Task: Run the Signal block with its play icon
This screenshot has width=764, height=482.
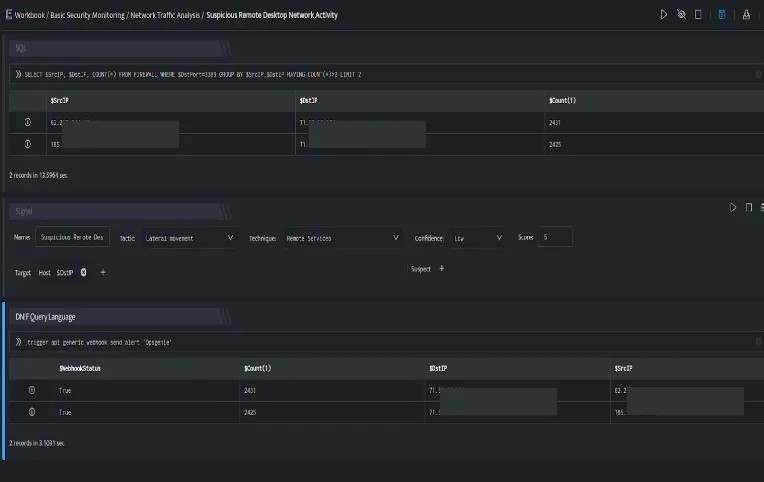Action: click(x=733, y=208)
